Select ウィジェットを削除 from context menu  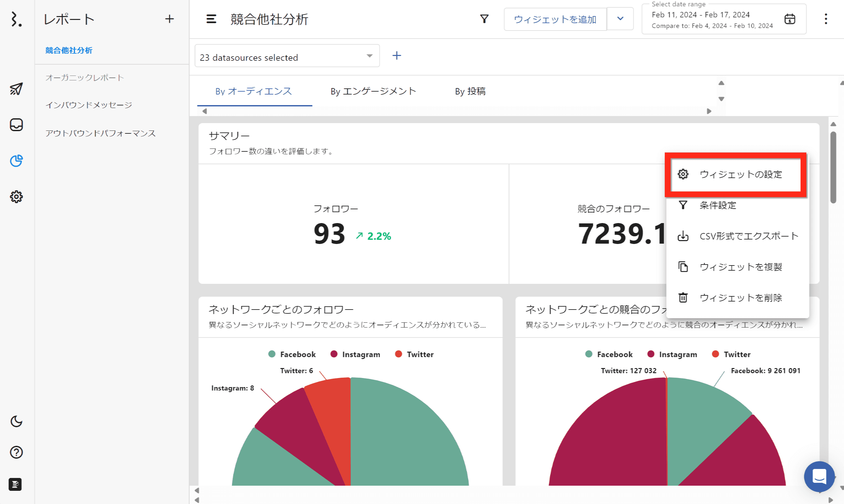pos(740,298)
